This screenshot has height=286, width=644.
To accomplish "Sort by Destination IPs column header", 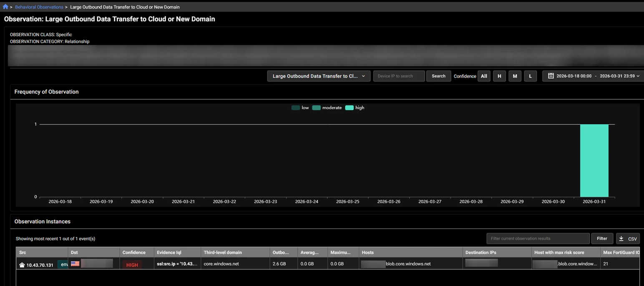I will click(x=497, y=252).
